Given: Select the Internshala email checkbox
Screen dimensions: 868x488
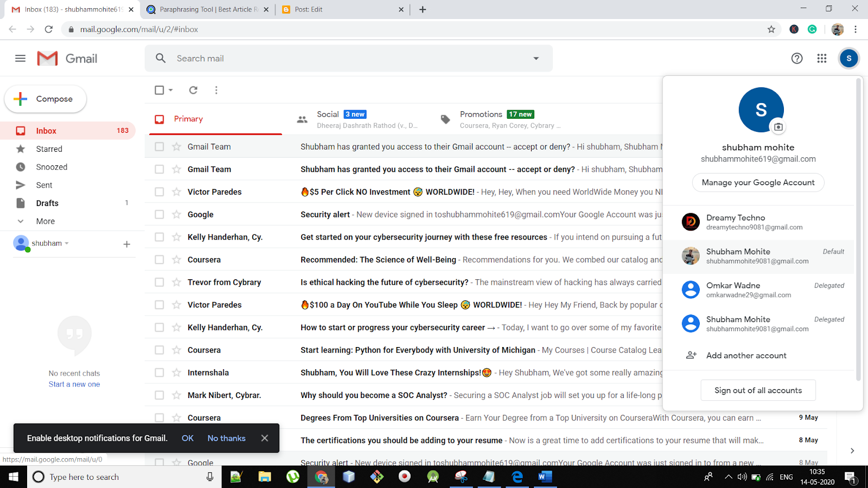Looking at the screenshot, I should [x=159, y=373].
